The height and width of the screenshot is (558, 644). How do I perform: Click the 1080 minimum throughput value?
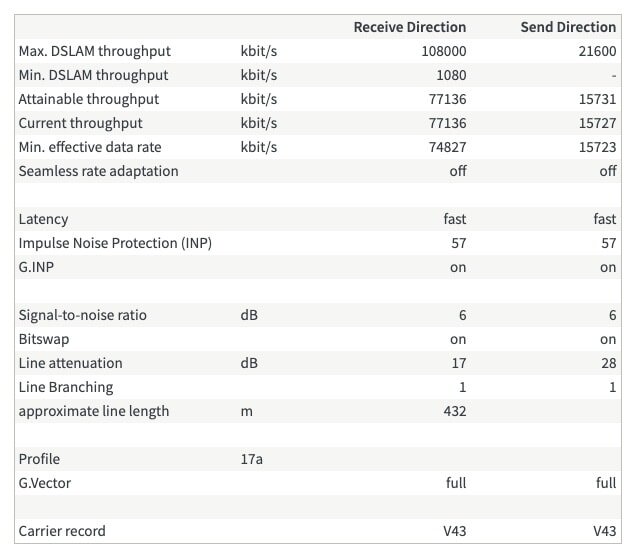coord(450,75)
